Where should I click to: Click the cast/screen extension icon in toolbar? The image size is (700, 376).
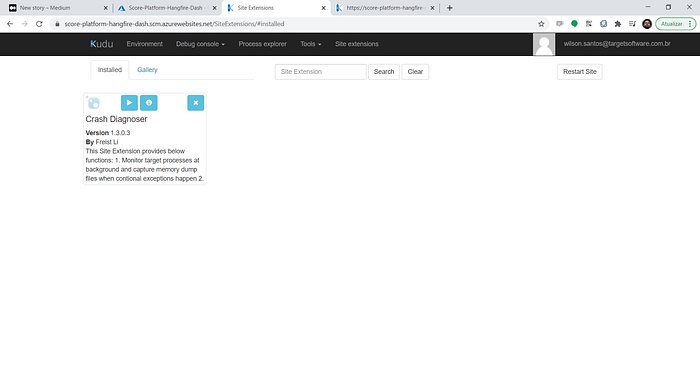pos(559,24)
